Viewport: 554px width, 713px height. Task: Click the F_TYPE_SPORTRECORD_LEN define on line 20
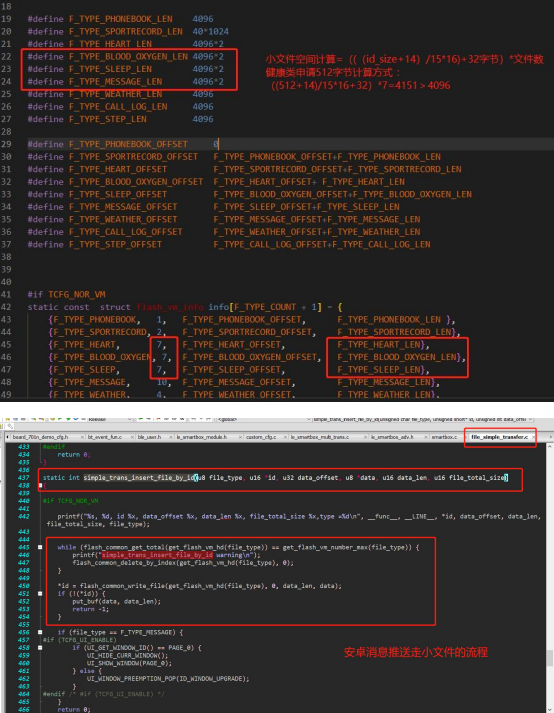128,31
